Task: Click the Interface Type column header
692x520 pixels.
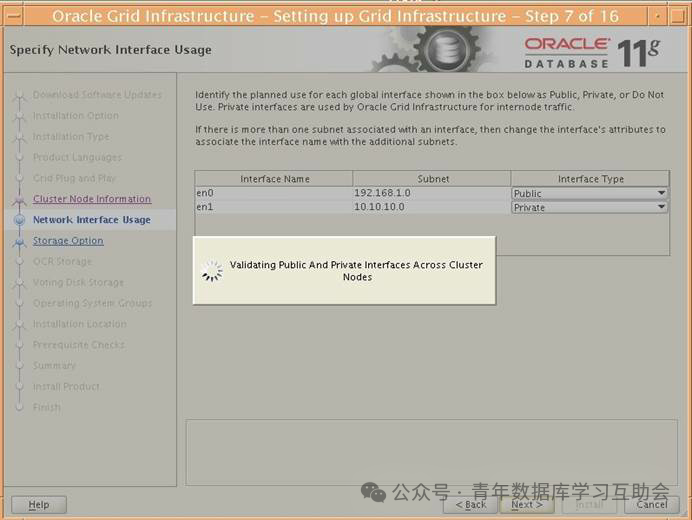Action: click(590, 179)
